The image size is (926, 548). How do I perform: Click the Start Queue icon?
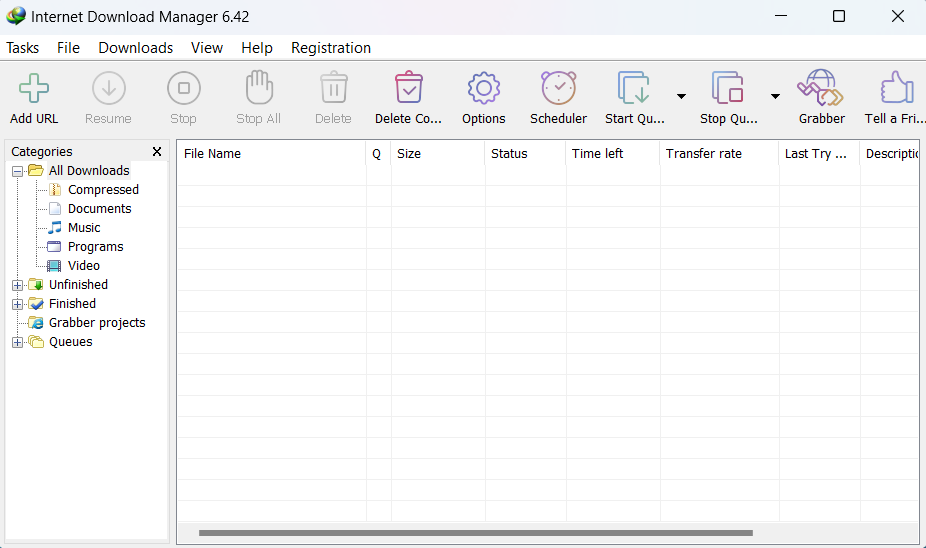point(634,87)
